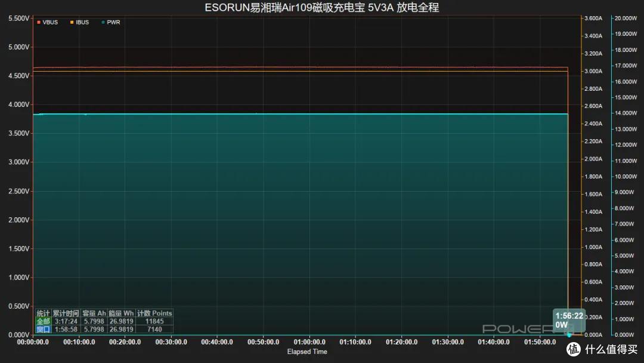Click the 20.000W power axis label

point(626,19)
